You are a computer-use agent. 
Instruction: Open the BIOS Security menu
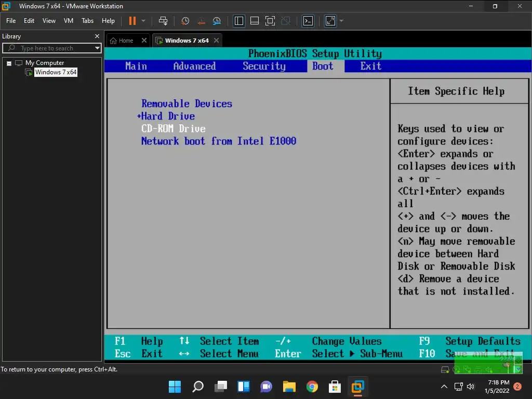pyautogui.click(x=264, y=66)
